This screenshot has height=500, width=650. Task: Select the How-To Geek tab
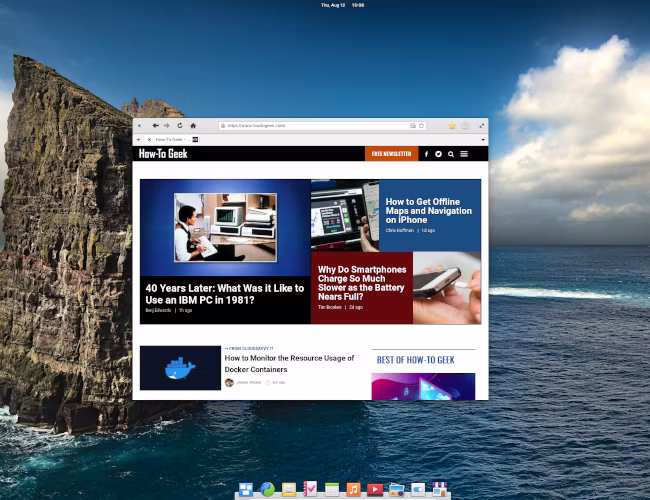[x=173, y=140]
